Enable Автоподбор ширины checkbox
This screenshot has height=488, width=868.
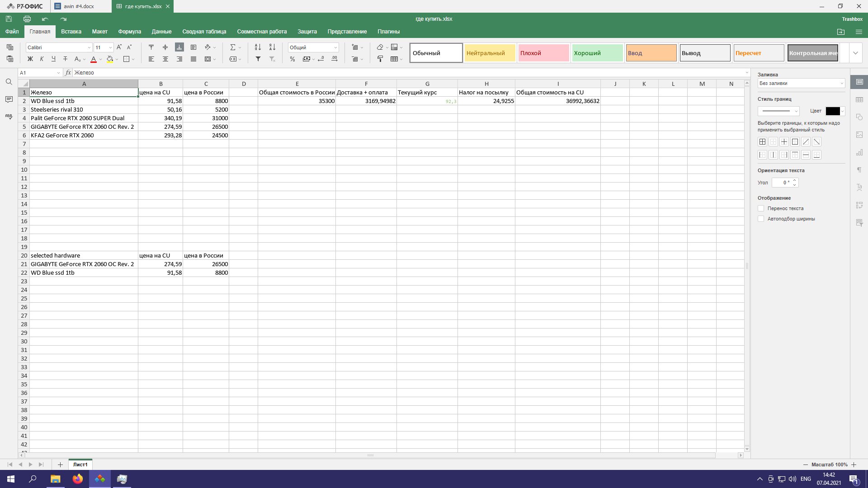[x=761, y=219]
